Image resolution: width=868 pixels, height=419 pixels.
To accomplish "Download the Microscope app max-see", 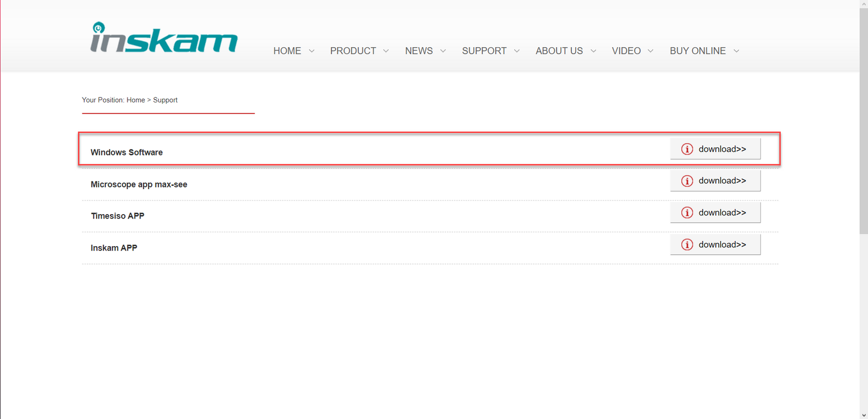I will [x=715, y=181].
